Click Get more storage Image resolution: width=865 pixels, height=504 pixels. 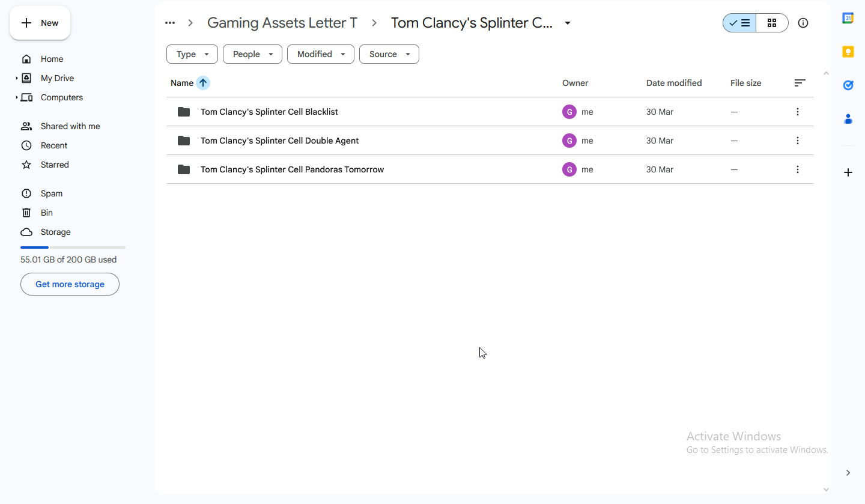point(70,284)
